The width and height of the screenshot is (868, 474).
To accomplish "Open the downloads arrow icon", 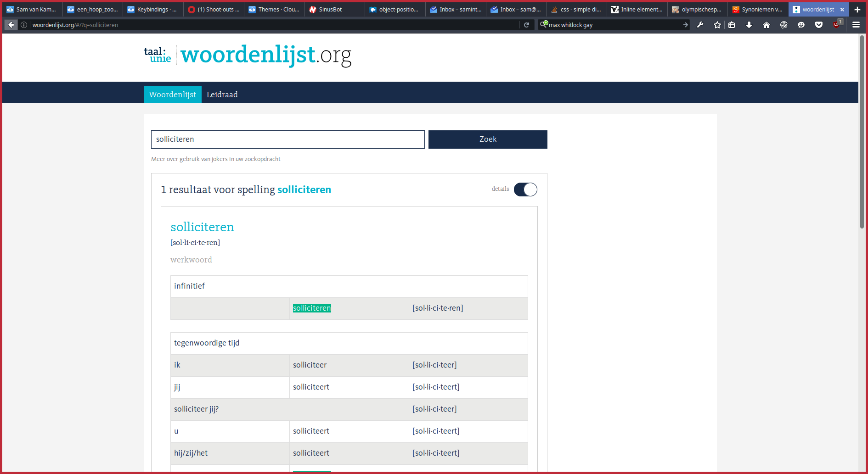I will point(749,25).
